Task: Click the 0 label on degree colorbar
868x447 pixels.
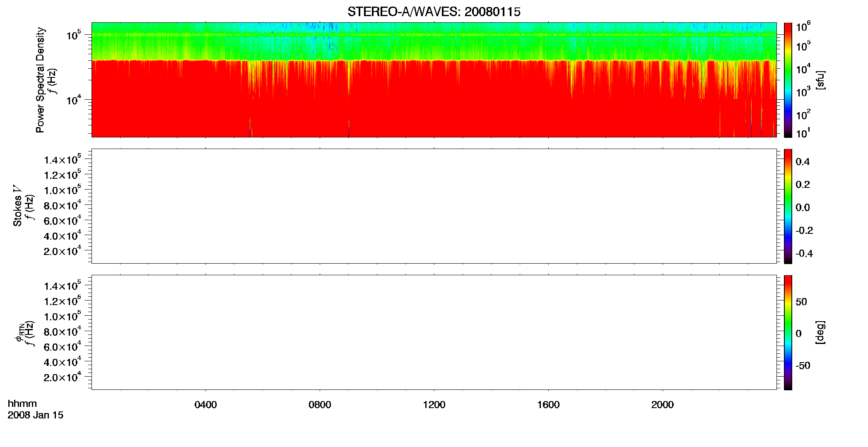Action: (798, 334)
